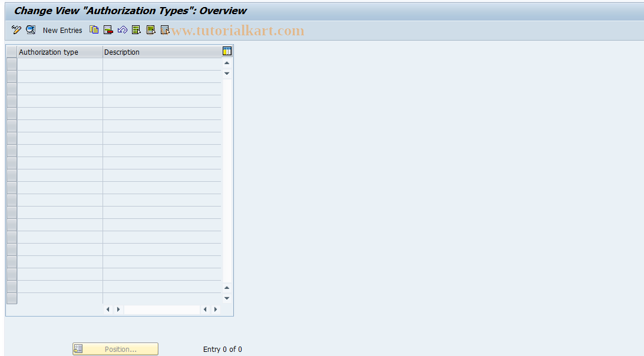Click the Select All icon
The image size is (644, 356).
pos(136,30)
